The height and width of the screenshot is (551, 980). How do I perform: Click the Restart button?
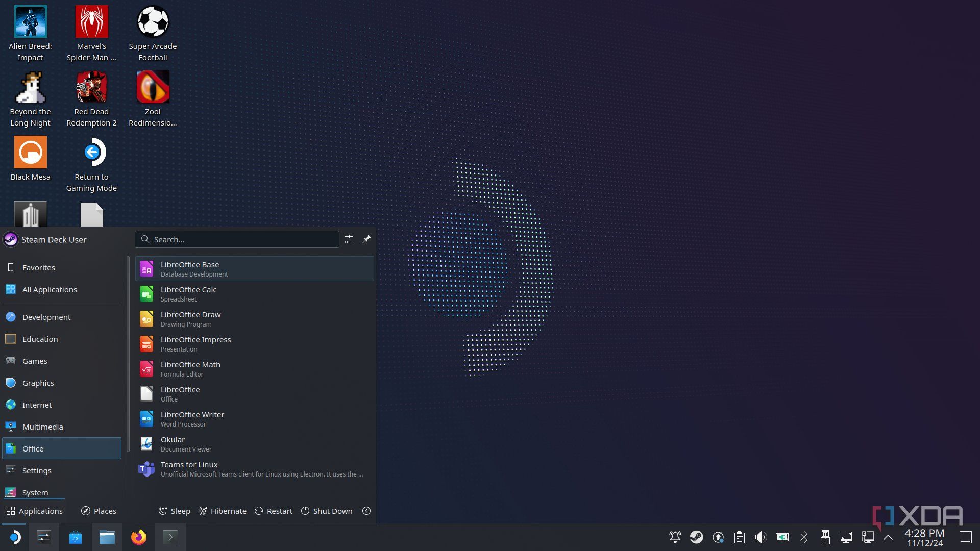[274, 511]
